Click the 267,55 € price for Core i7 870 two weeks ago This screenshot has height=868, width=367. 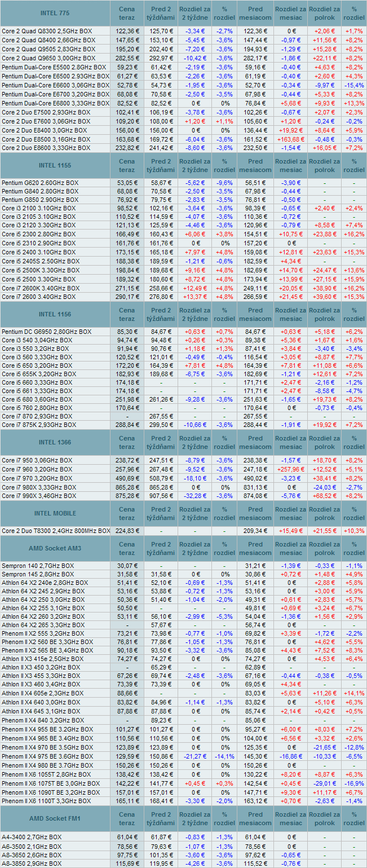click(162, 416)
